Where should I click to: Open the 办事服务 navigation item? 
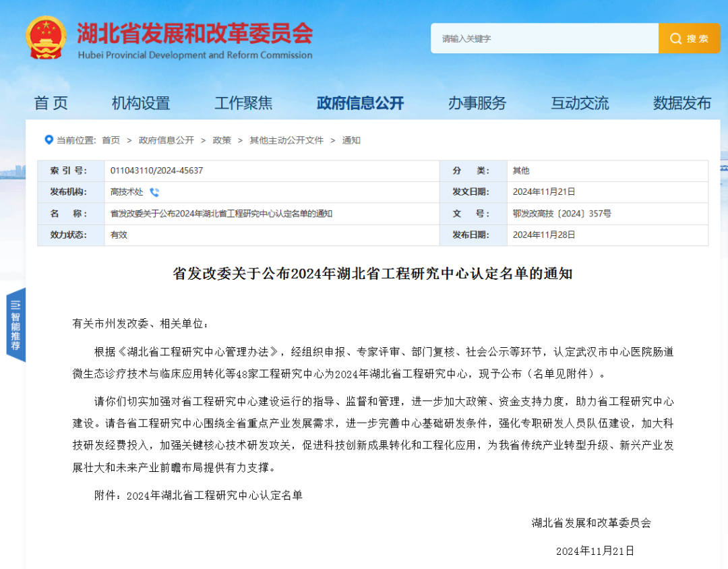click(x=477, y=102)
